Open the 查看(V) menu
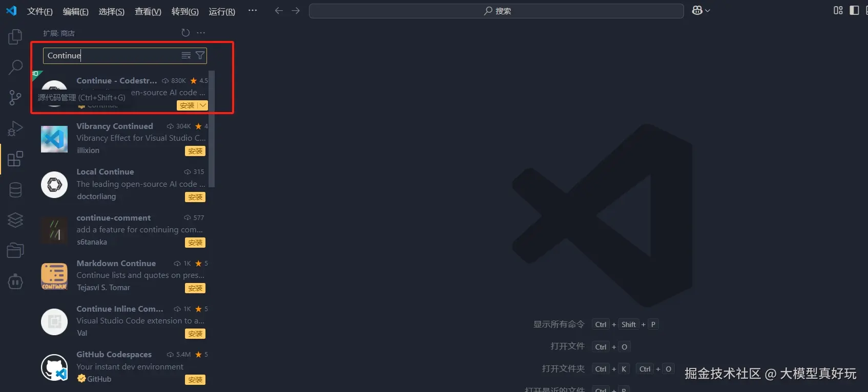This screenshot has width=868, height=392. [x=148, y=11]
